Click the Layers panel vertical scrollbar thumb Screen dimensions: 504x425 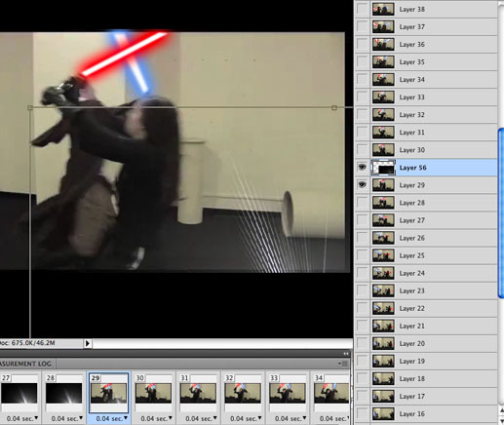click(501, 212)
